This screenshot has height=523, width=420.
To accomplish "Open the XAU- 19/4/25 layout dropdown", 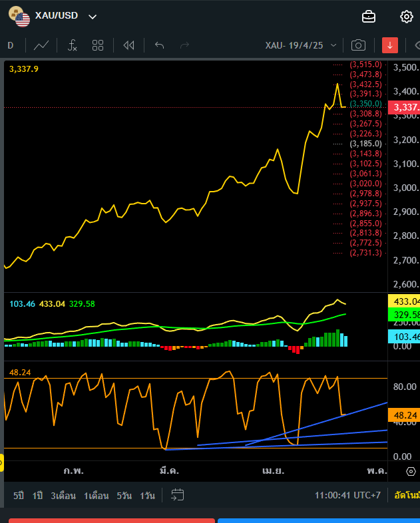I will pos(301,45).
